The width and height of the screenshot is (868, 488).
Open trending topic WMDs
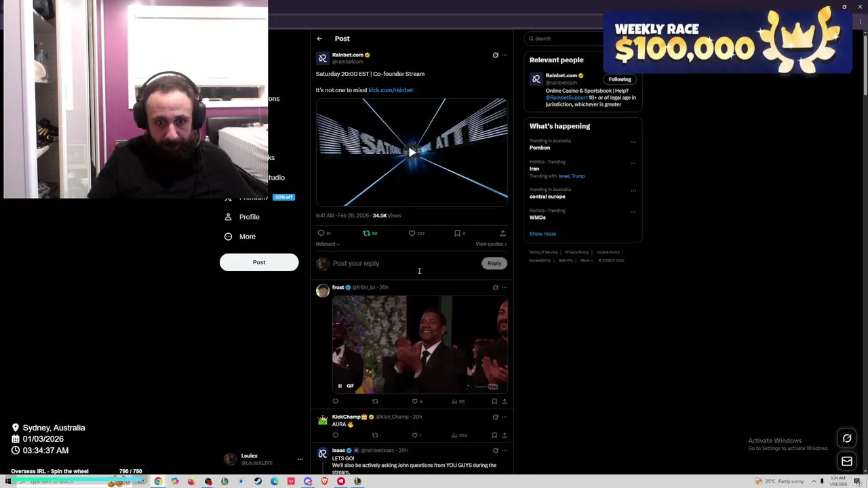click(x=538, y=218)
